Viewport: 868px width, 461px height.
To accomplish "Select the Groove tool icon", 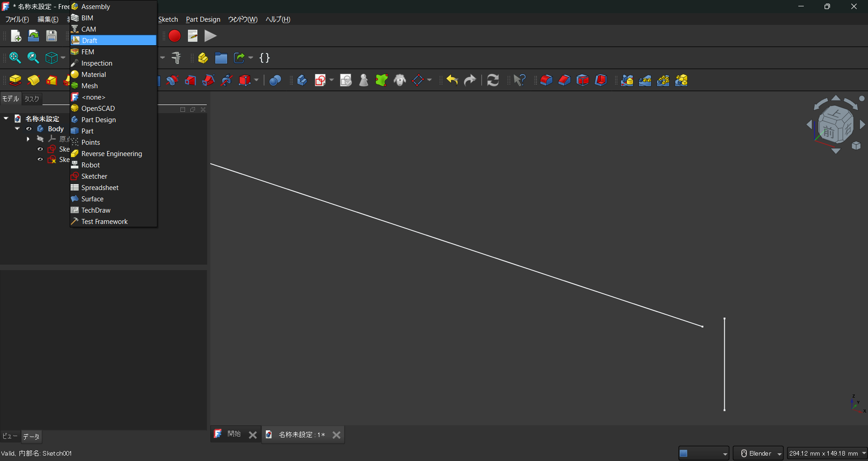I will point(172,81).
